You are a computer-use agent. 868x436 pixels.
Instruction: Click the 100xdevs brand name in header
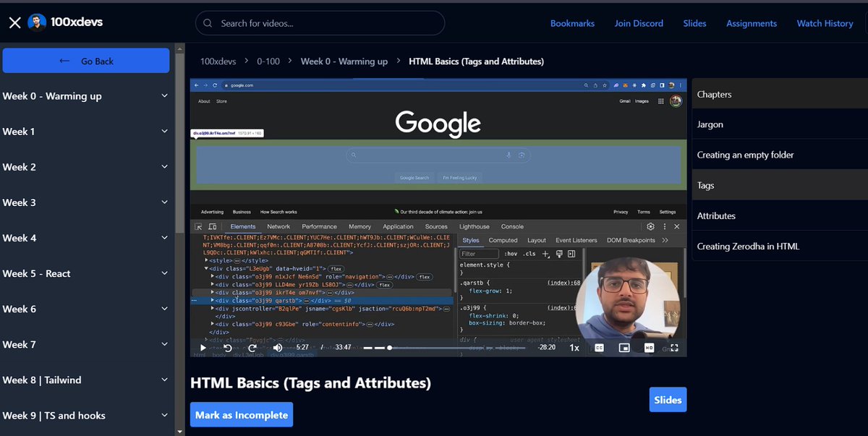pyautogui.click(x=77, y=22)
